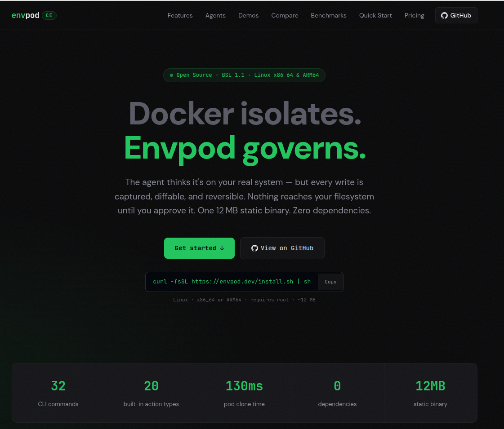Click the 32 CLI commands stat
Viewport: 504px width, 429px height.
[x=58, y=393]
